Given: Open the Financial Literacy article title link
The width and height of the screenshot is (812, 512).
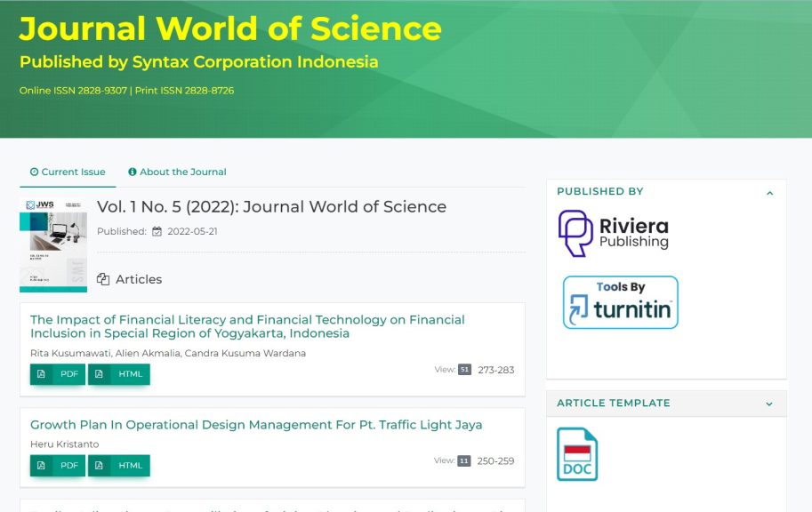Looking at the screenshot, I should click(x=246, y=326).
